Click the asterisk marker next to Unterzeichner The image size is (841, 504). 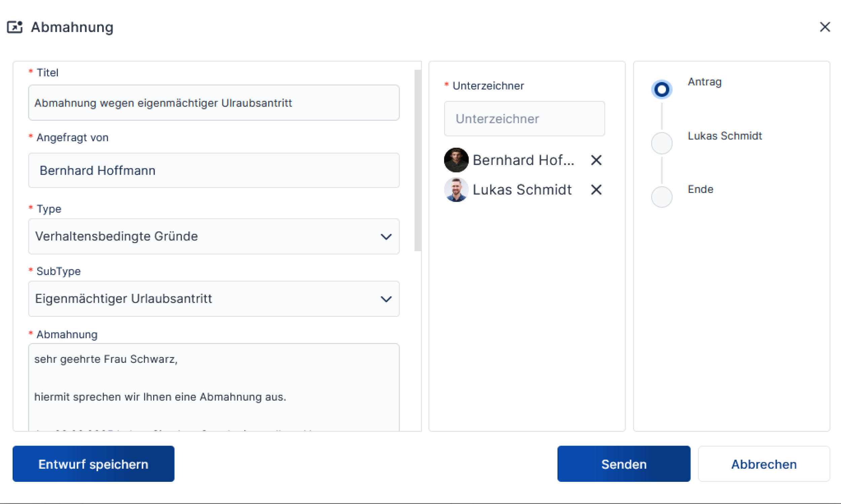[446, 85]
